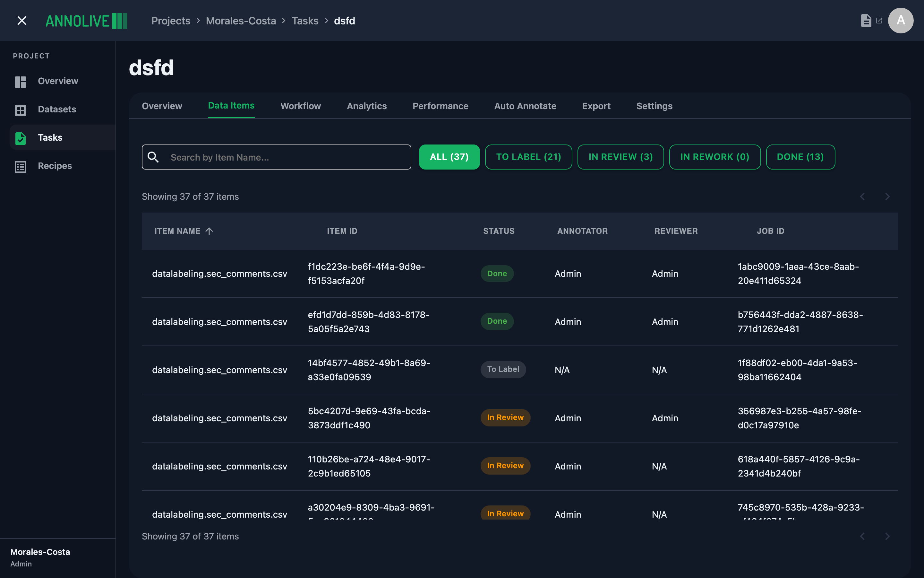Filter by TO LABEL (21)
This screenshot has height=578, width=924.
529,157
